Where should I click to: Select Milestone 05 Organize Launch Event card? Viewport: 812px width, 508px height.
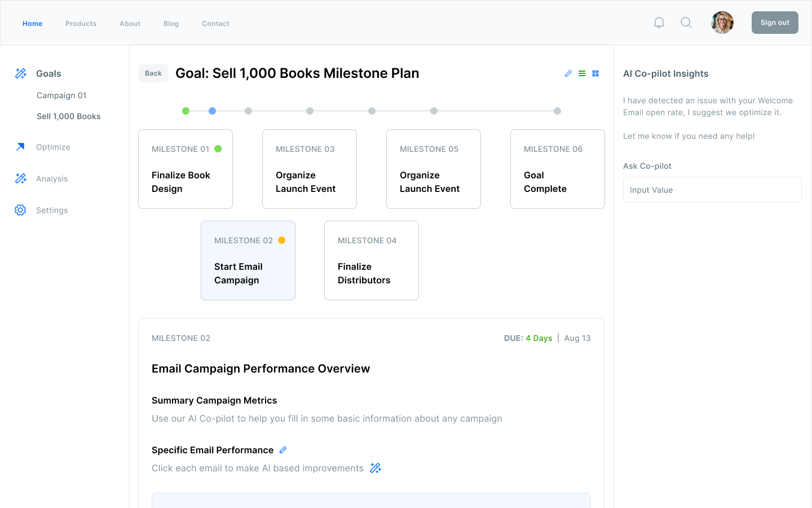[434, 169]
